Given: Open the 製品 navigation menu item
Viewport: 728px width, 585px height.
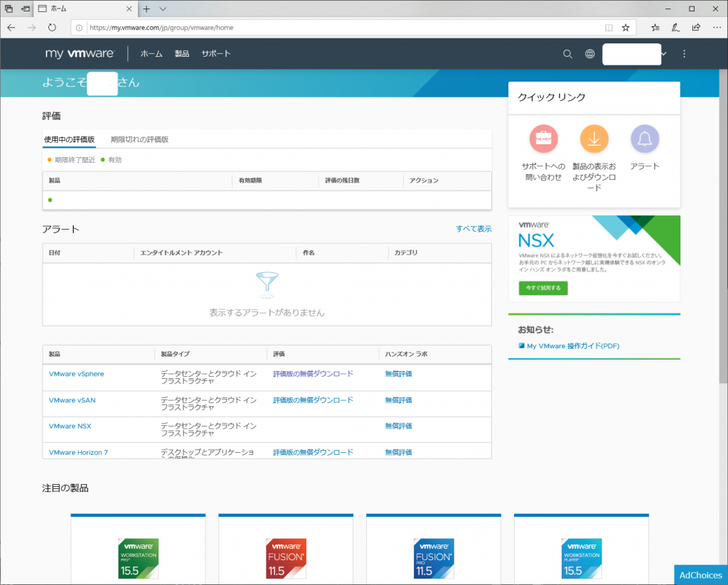Looking at the screenshot, I should pos(182,54).
